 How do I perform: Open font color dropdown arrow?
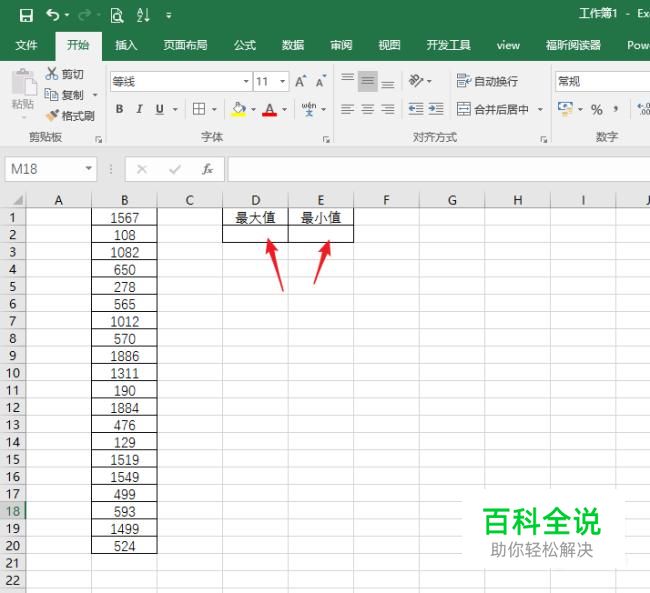[x=284, y=109]
